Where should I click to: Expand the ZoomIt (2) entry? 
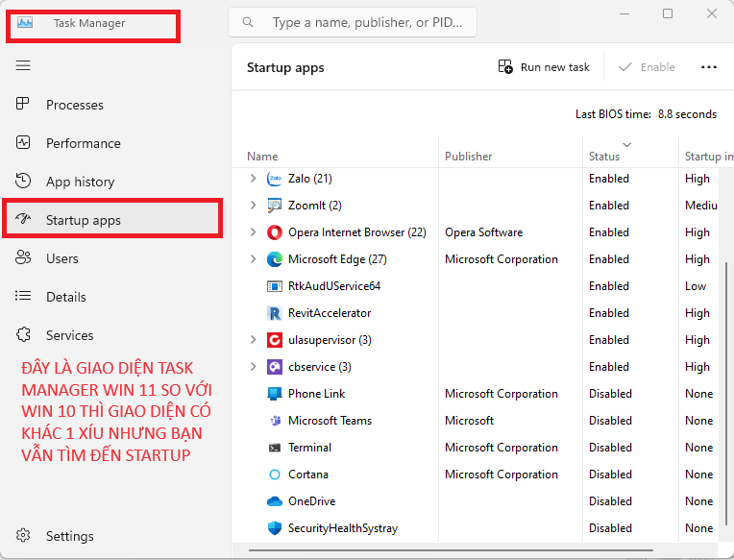coord(254,206)
